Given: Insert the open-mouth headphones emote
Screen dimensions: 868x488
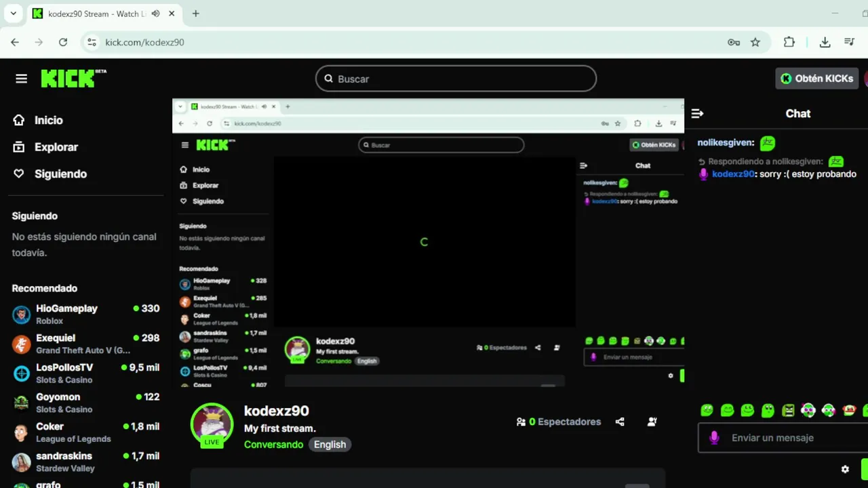Looking at the screenshot, I should pyautogui.click(x=808, y=410).
